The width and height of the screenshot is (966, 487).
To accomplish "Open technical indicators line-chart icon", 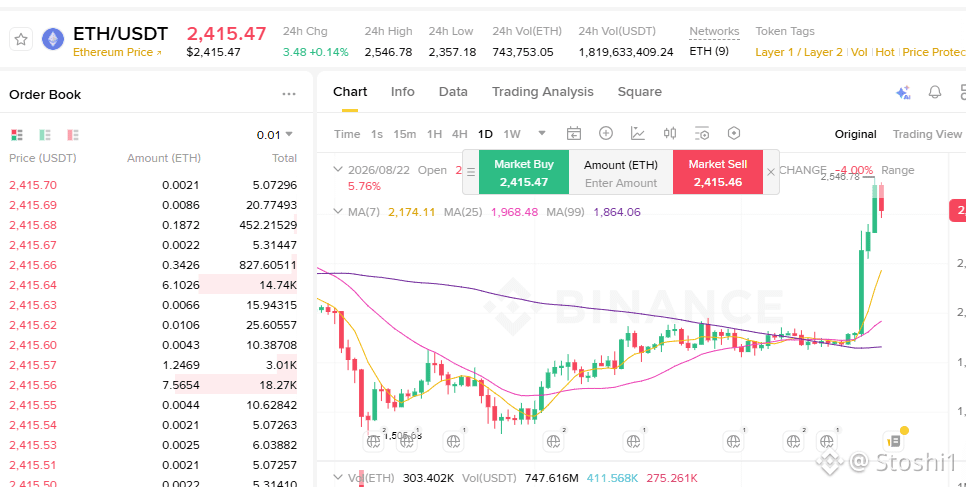I will tap(638, 133).
